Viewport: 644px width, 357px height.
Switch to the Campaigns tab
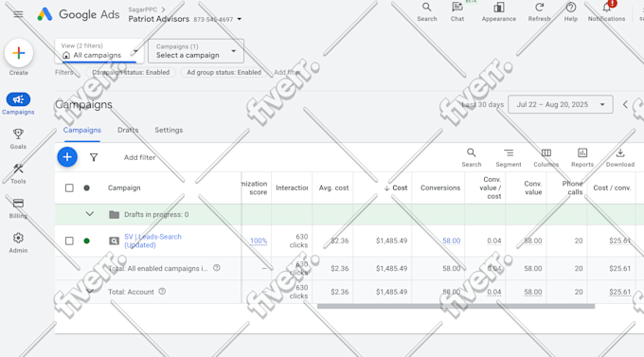coord(81,130)
